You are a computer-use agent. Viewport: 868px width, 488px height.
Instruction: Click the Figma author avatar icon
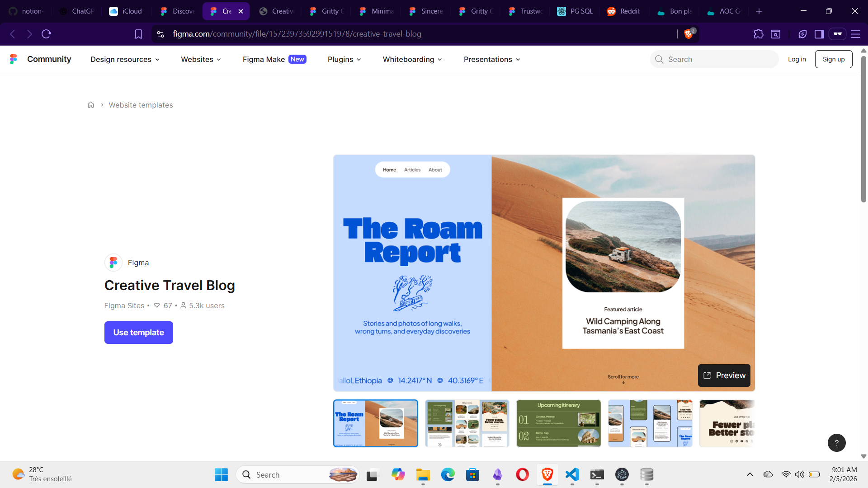tap(113, 263)
